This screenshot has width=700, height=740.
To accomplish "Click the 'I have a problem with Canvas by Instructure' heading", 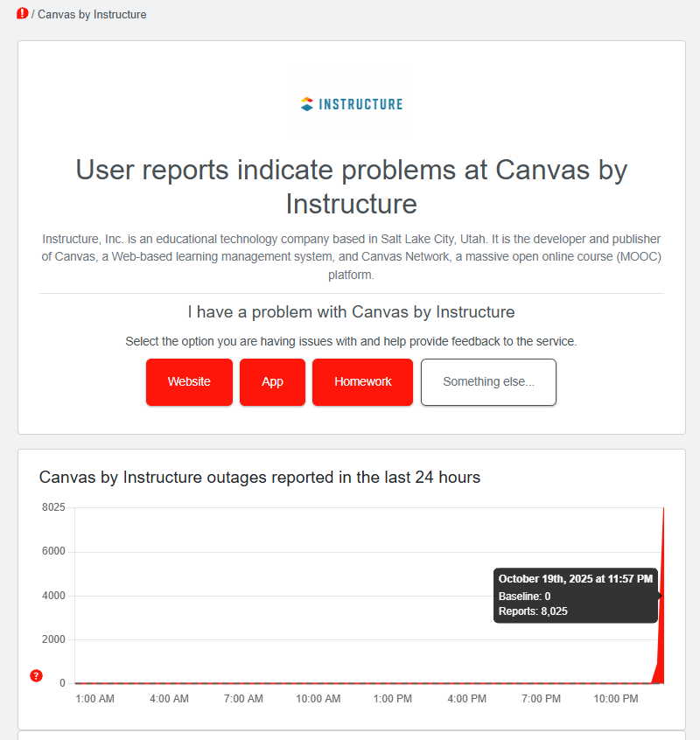I will pyautogui.click(x=351, y=312).
